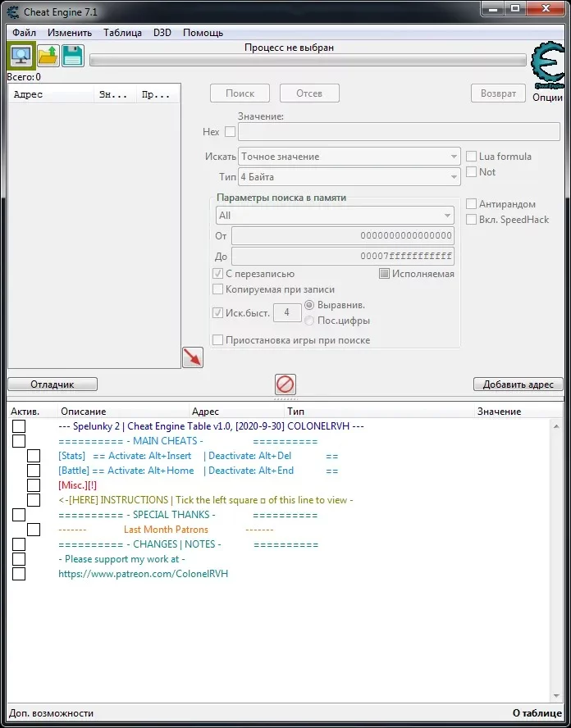Click the https://www.patreon.com/ColonelRVH entry
The image size is (571, 728).
(x=143, y=574)
